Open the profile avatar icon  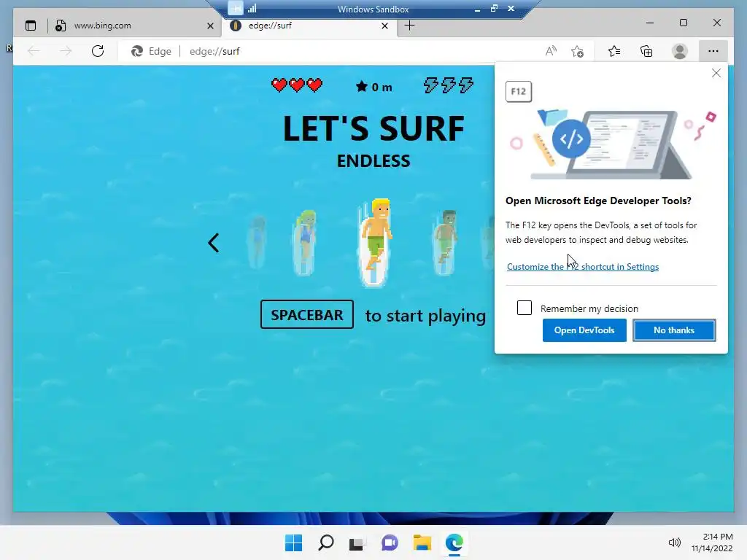(x=680, y=51)
